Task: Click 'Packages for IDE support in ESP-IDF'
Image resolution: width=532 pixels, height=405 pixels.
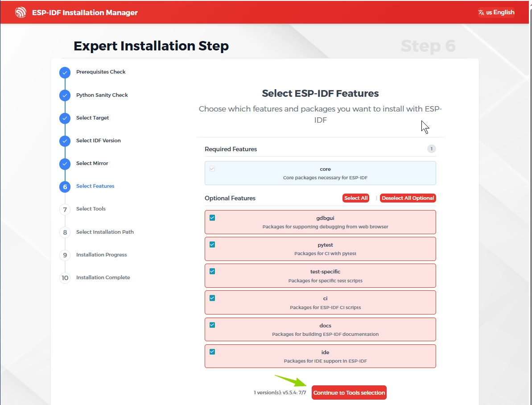Action: point(325,361)
